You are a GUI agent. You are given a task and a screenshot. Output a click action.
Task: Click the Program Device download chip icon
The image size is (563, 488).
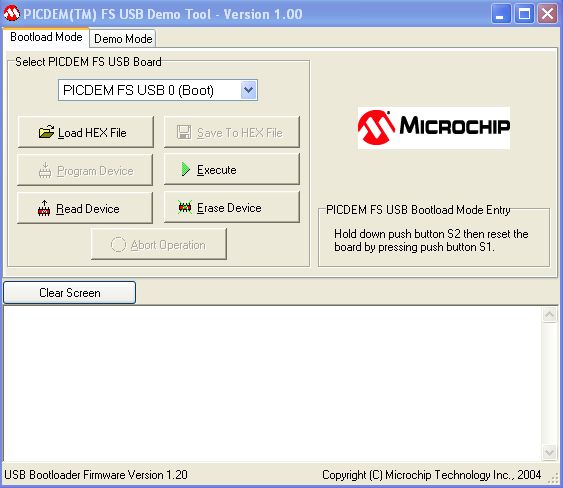[x=45, y=170]
